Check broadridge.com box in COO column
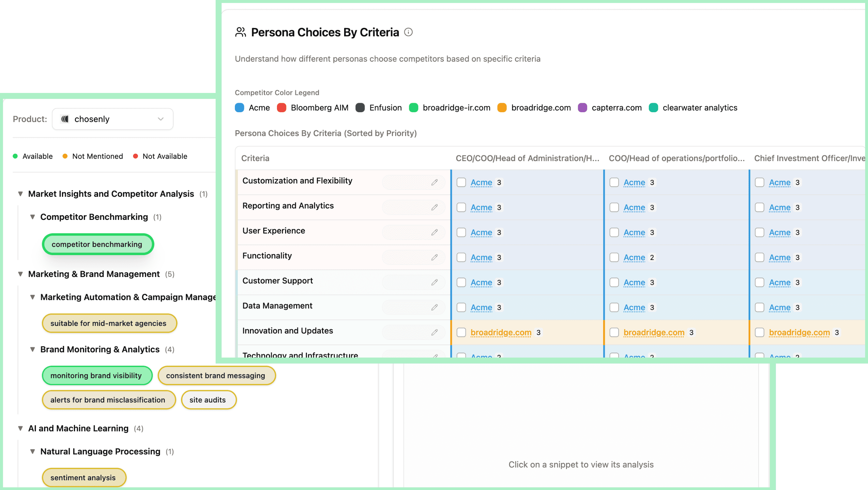 614,332
